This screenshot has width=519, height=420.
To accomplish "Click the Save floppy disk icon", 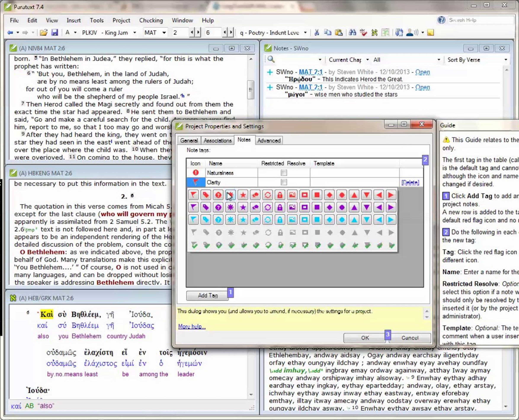I will click(55, 32).
